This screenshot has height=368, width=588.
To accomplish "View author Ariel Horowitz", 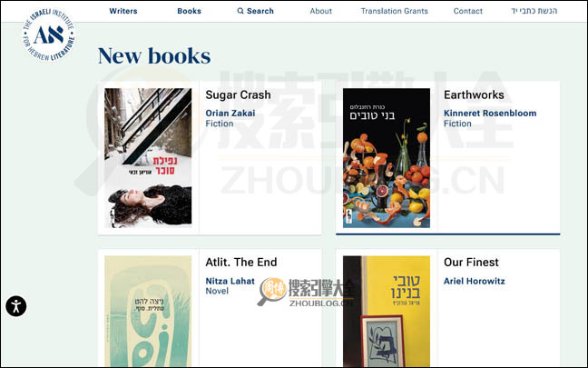I will [x=474, y=281].
